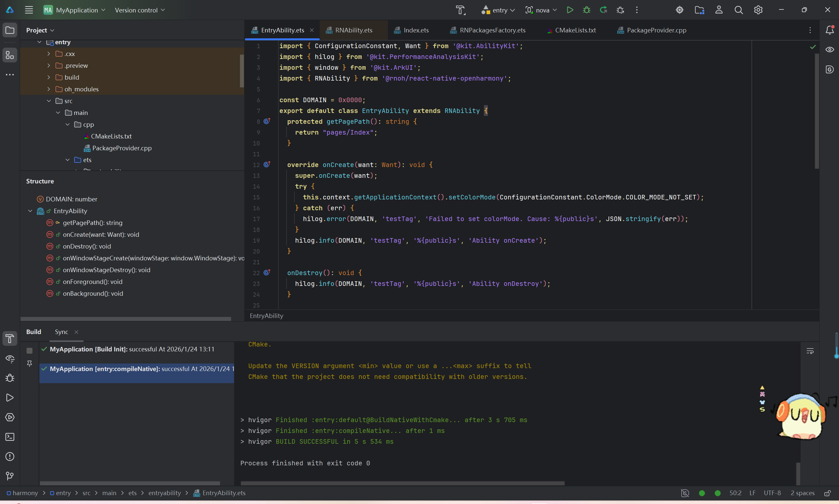Open Version Control branch icon in sidebar
The height and width of the screenshot is (504, 839).
[x=10, y=476]
